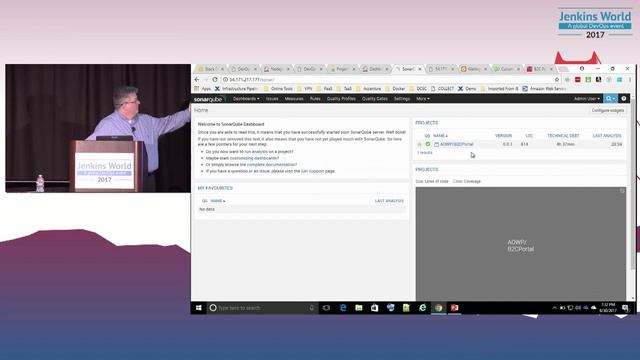The width and height of the screenshot is (640, 360).
Task: Open the Online Tools bookmark folder
Action: pos(278,89)
